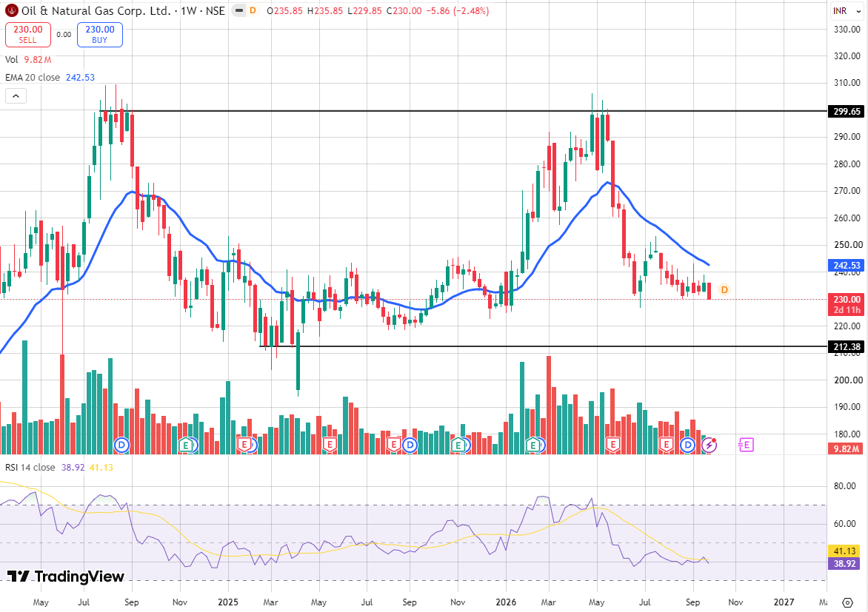The width and height of the screenshot is (868, 612).
Task: Click the 270.00 price scale label
Action: 847,191
